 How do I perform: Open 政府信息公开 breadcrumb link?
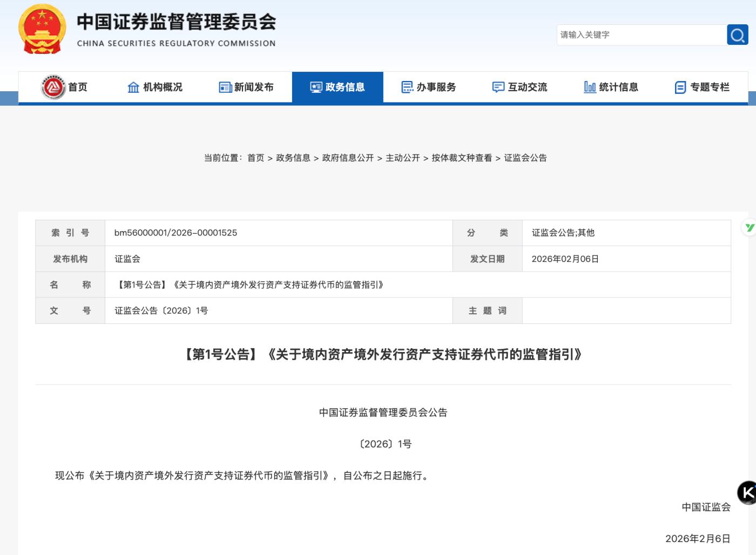[348, 158]
